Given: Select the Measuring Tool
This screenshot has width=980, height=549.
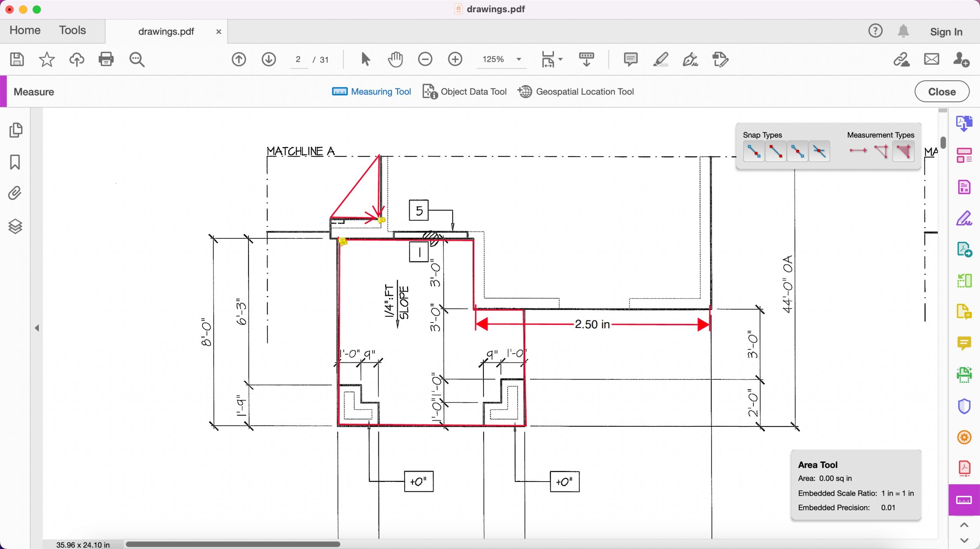Looking at the screenshot, I should coord(371,92).
